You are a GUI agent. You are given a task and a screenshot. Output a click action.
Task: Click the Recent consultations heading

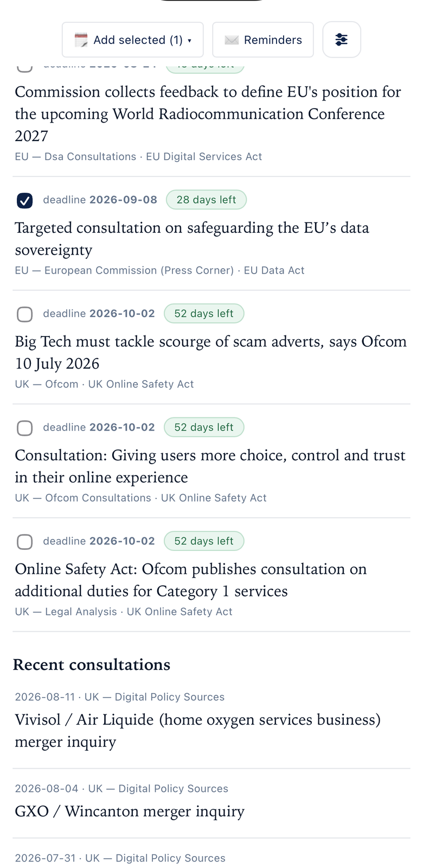point(92,665)
